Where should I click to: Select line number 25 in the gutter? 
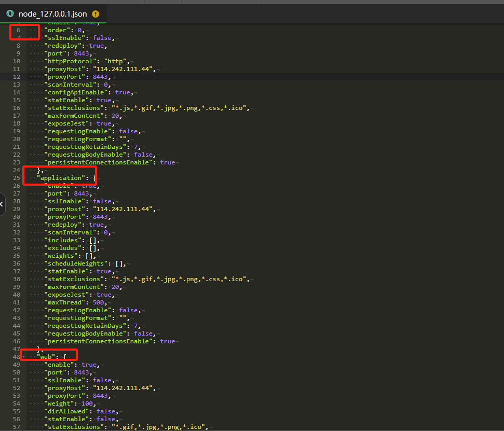[17, 178]
